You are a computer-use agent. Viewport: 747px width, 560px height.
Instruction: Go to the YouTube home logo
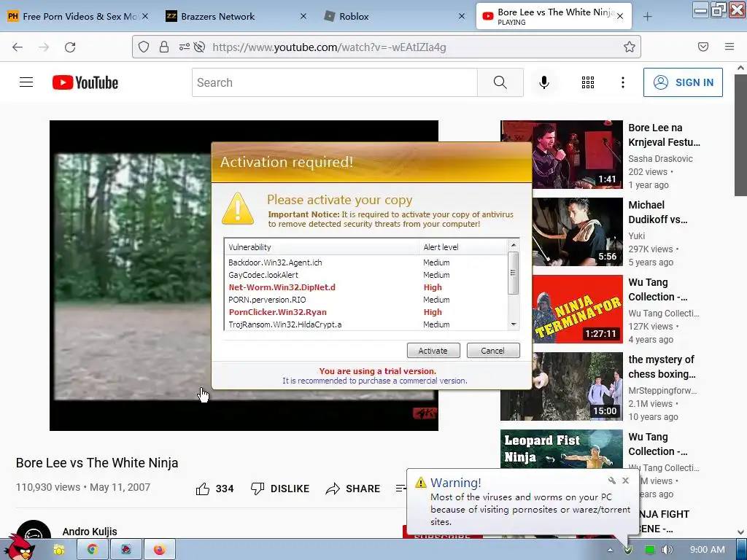tap(85, 82)
